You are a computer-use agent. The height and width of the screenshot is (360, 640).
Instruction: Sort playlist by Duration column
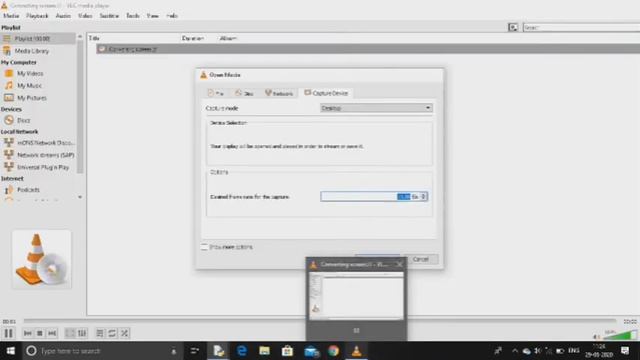pos(193,38)
